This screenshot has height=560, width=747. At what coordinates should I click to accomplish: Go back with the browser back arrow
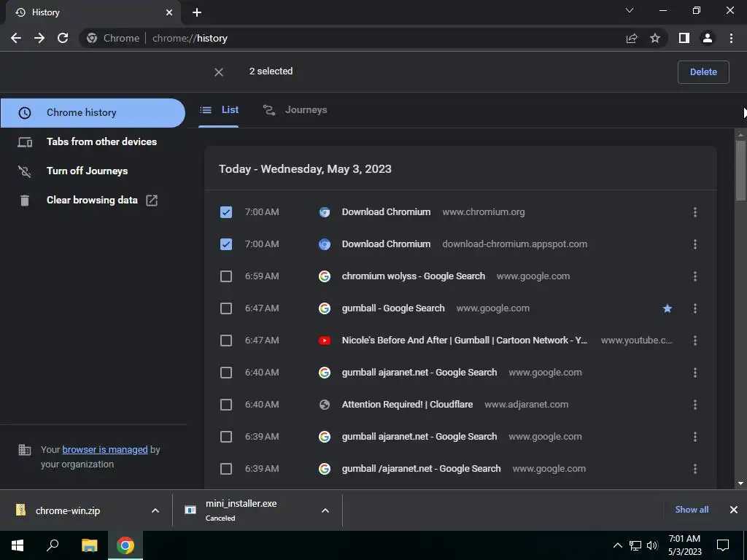coord(16,38)
